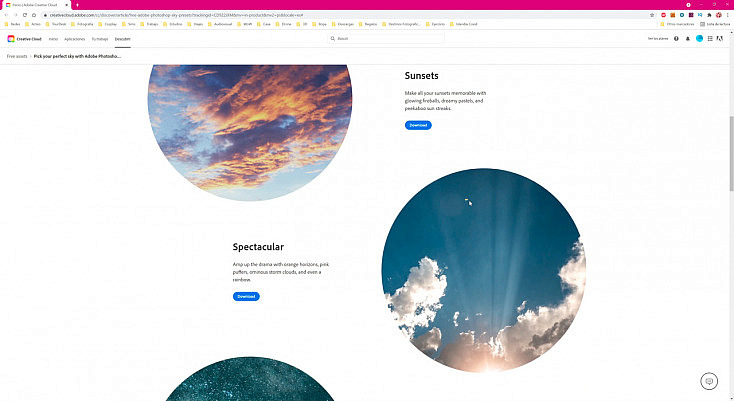Reload the page in Chrome

(25, 15)
